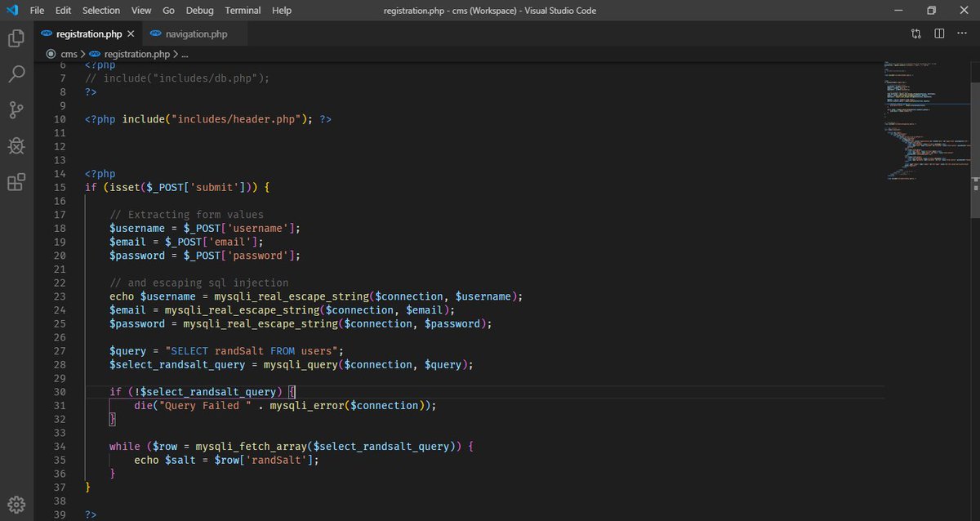Click mysqli_error on line 31
This screenshot has width=980, height=521.
306,405
